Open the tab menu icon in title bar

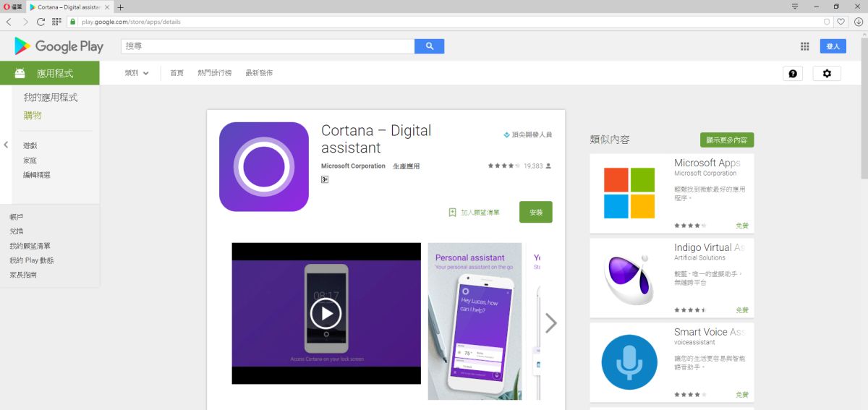point(795,7)
